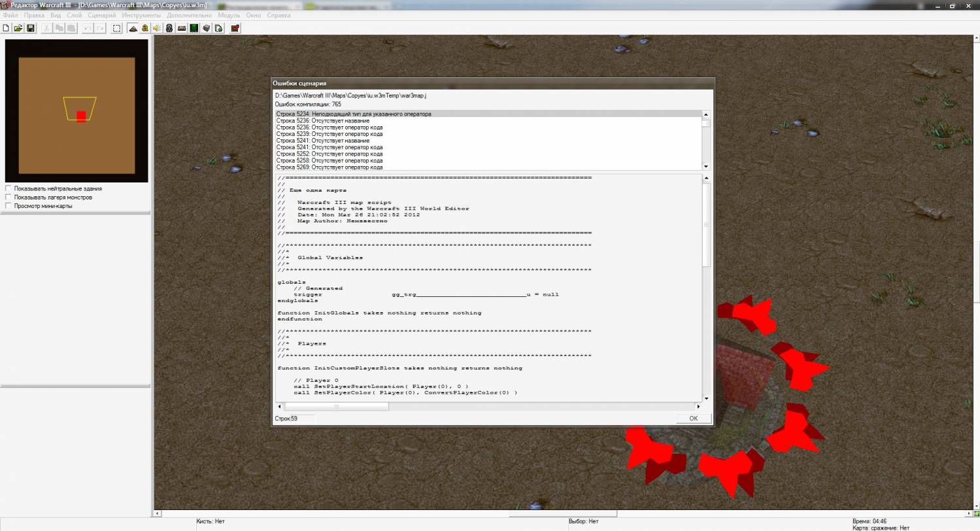Screen dimensions: 980x531
Task: Click 'function InitGlobals' line in code
Action: point(379,313)
